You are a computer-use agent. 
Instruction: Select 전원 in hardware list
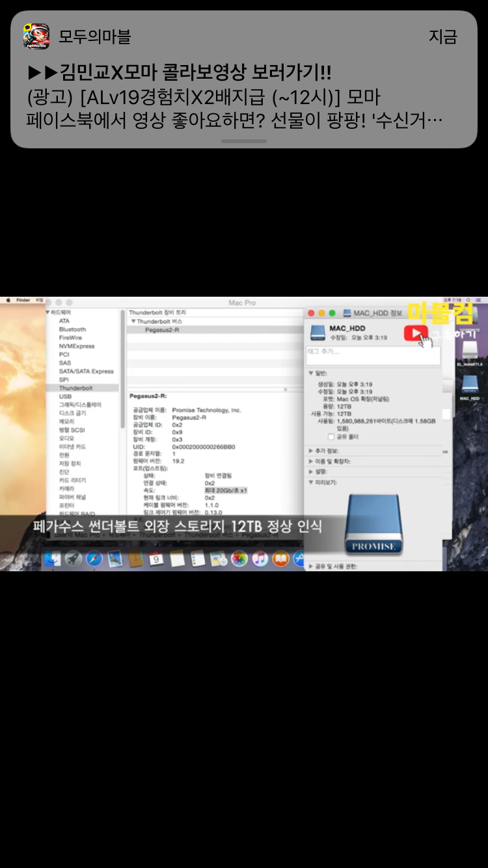click(64, 455)
